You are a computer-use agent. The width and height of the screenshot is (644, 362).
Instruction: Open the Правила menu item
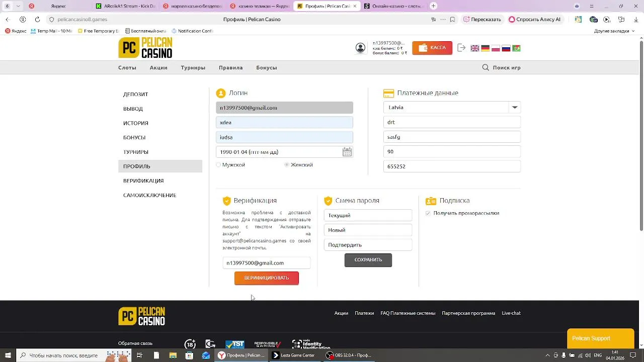tap(231, 67)
